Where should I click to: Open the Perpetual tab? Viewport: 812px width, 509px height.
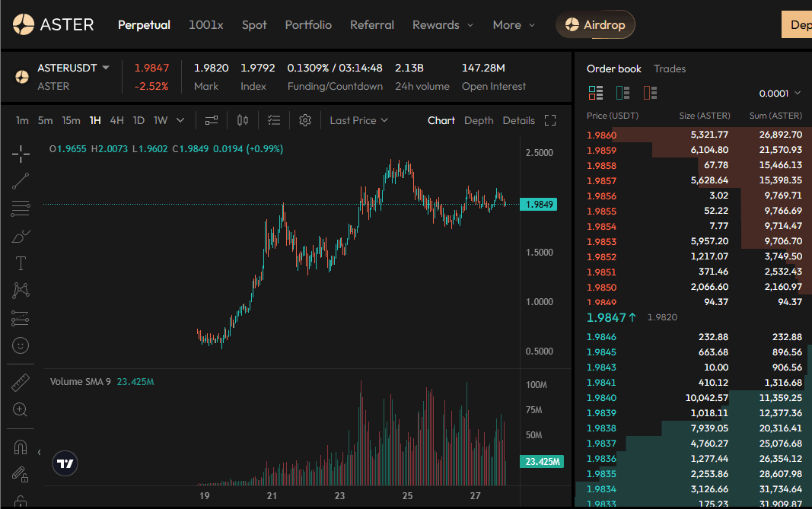144,25
